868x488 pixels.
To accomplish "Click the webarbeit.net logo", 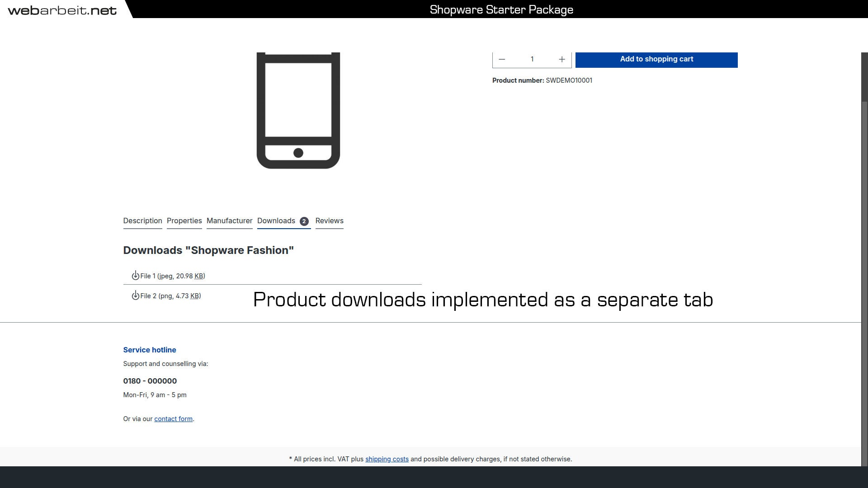I will [x=62, y=10].
